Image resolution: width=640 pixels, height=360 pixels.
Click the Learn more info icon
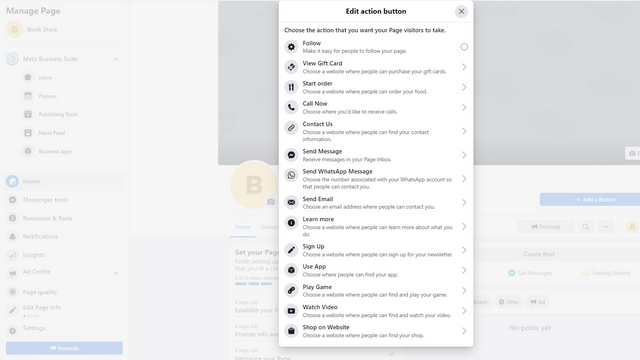tap(291, 223)
